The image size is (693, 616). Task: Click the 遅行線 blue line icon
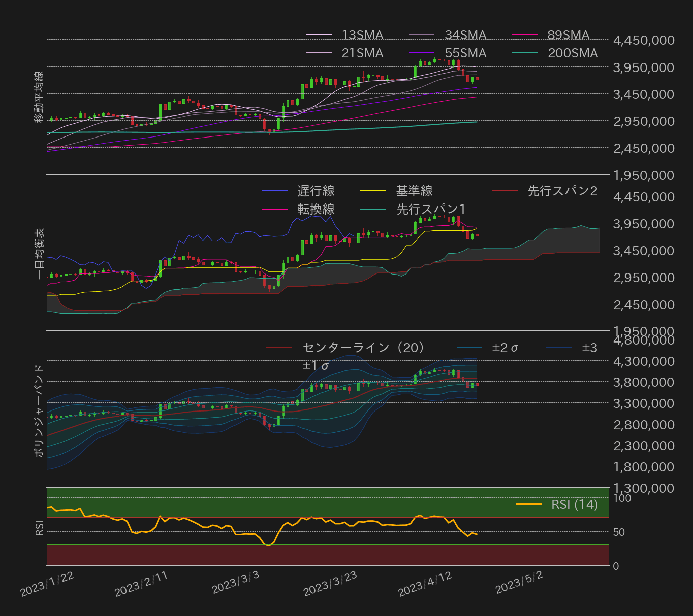point(275,190)
